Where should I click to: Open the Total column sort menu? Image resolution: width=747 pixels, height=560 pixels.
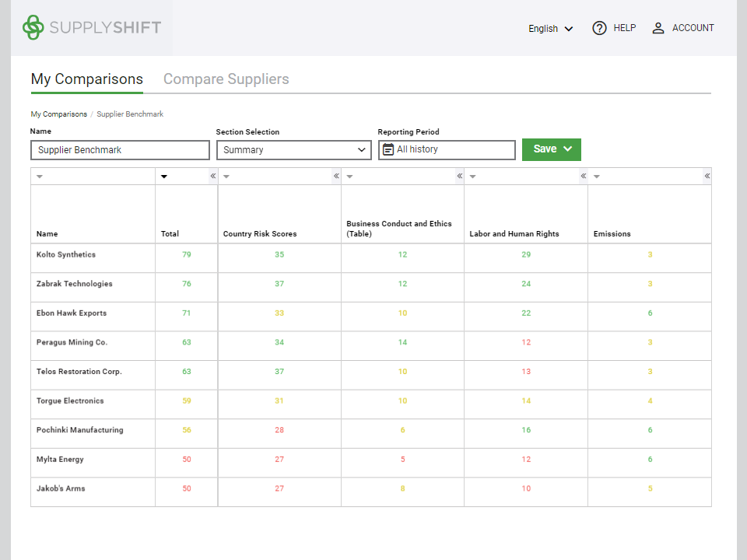[x=164, y=177]
